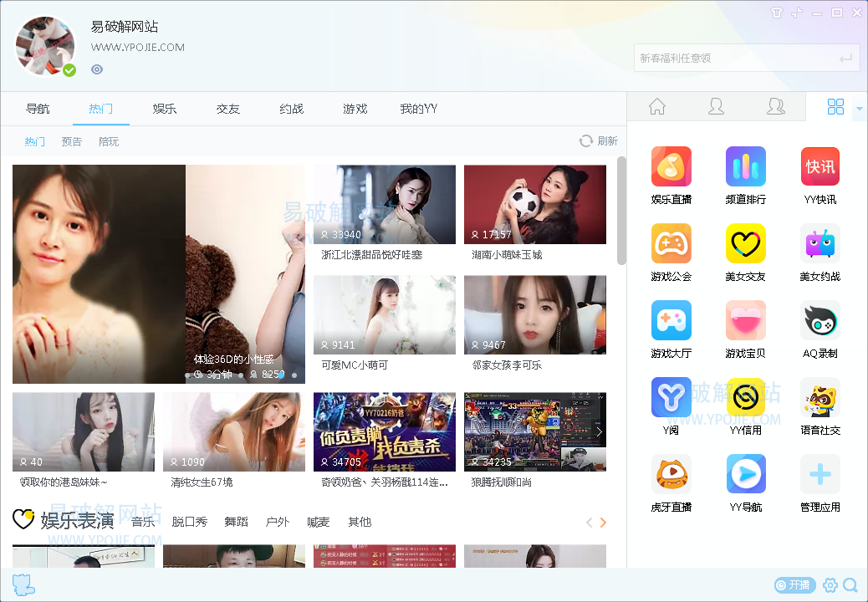868x602 pixels.
Task: Click the search magnifier icon at bottom
Action: 850,584
